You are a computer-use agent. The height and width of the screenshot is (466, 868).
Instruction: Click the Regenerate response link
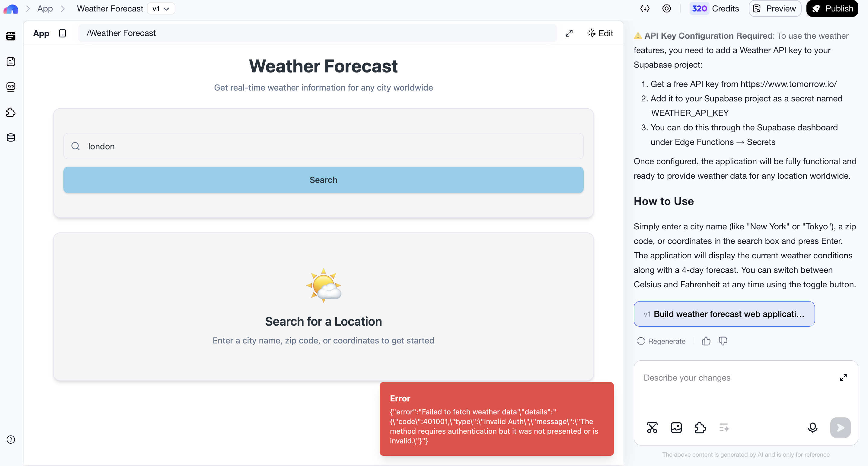tap(661, 341)
